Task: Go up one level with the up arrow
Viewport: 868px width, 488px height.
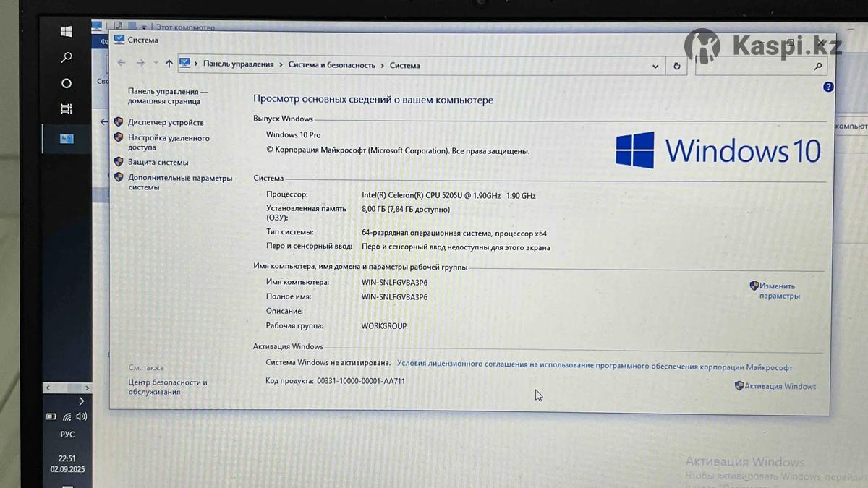Action: 169,64
